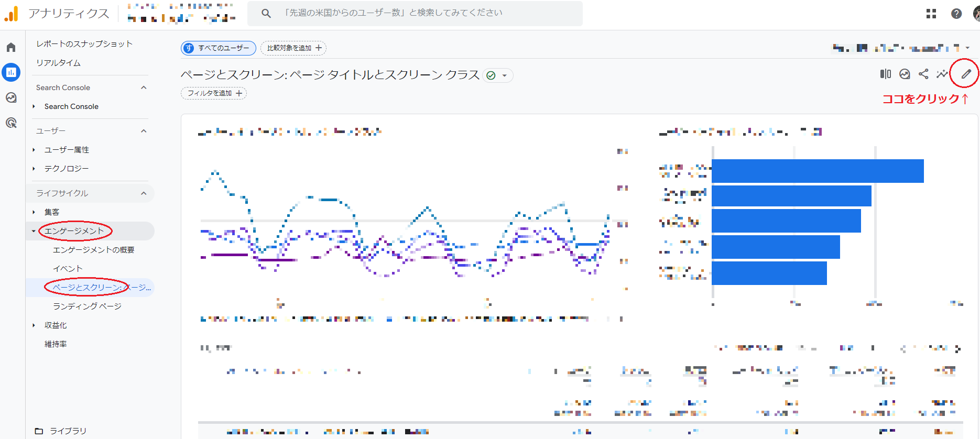Screen dimensions: 980x439
Task: Open 維持率 report
Action: pos(56,344)
